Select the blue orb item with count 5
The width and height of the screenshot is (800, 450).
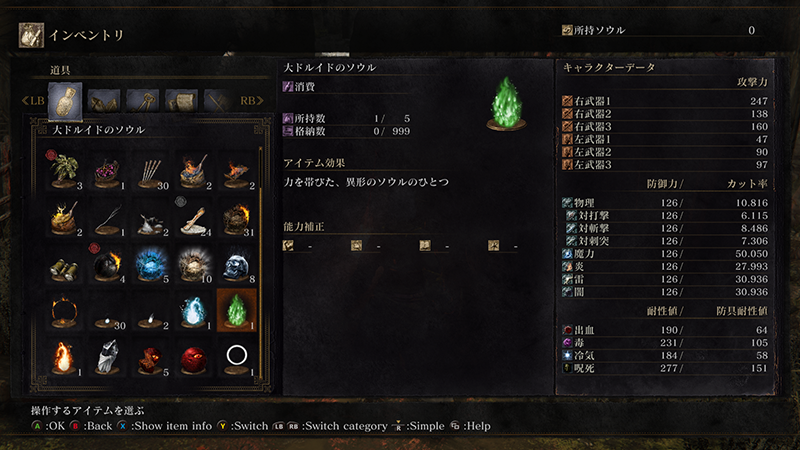[151, 264]
